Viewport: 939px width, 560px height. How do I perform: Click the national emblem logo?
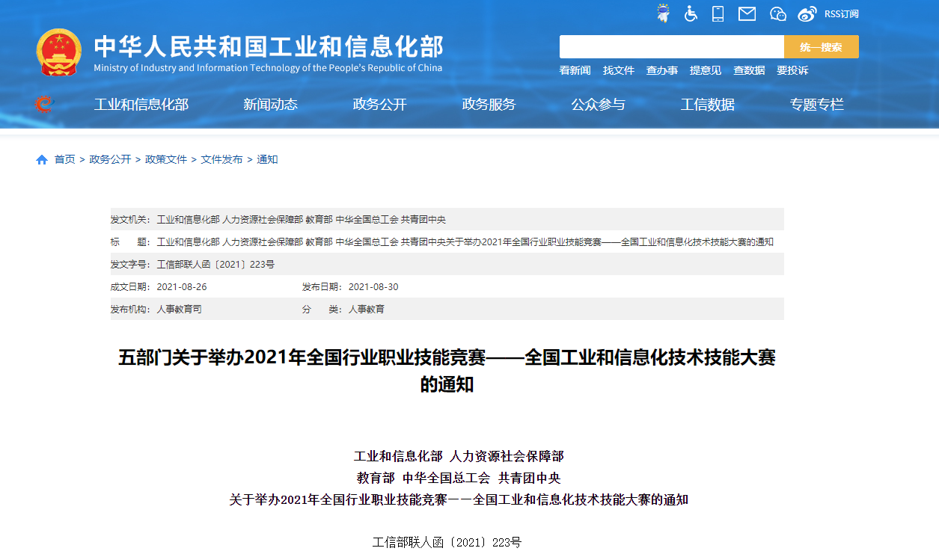pos(59,52)
